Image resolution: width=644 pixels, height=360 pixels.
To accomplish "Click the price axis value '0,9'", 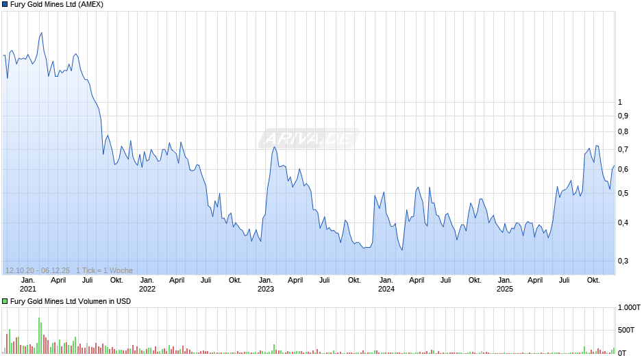I will pos(623,116).
